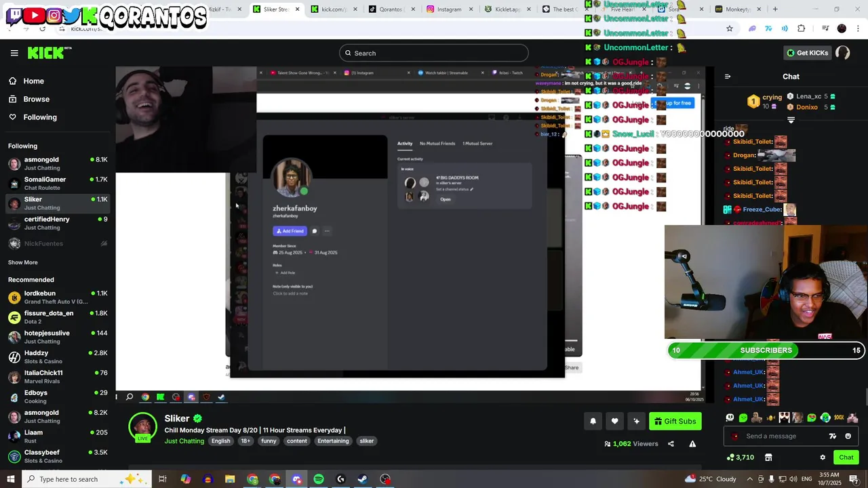Switch to the Instagram browser tab
The height and width of the screenshot is (488, 868).
(x=449, y=9)
